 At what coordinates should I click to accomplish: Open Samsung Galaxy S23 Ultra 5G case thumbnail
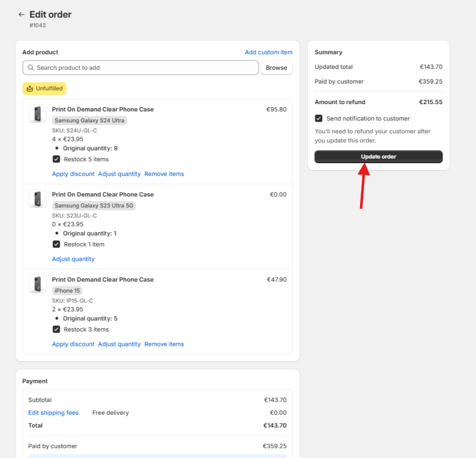click(x=38, y=199)
